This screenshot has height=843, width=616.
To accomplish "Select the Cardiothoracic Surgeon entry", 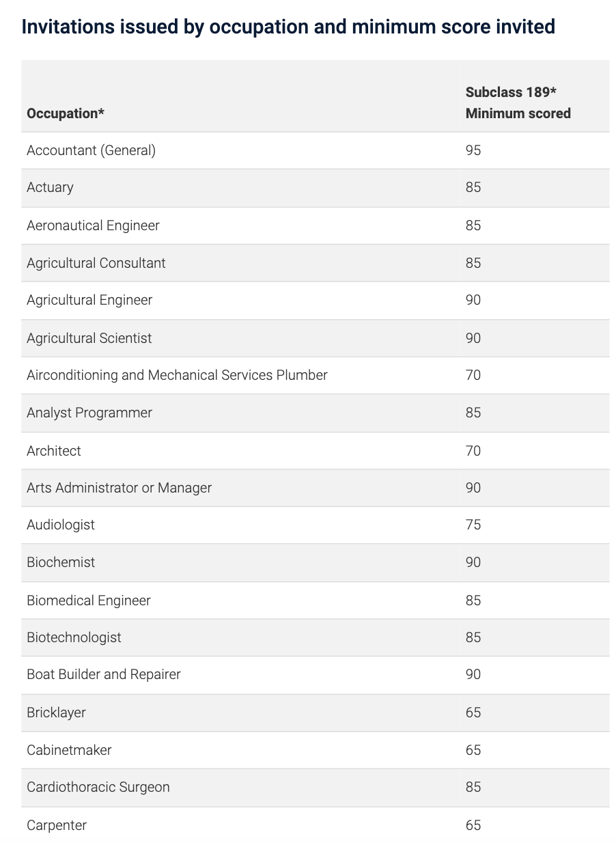I will (98, 787).
